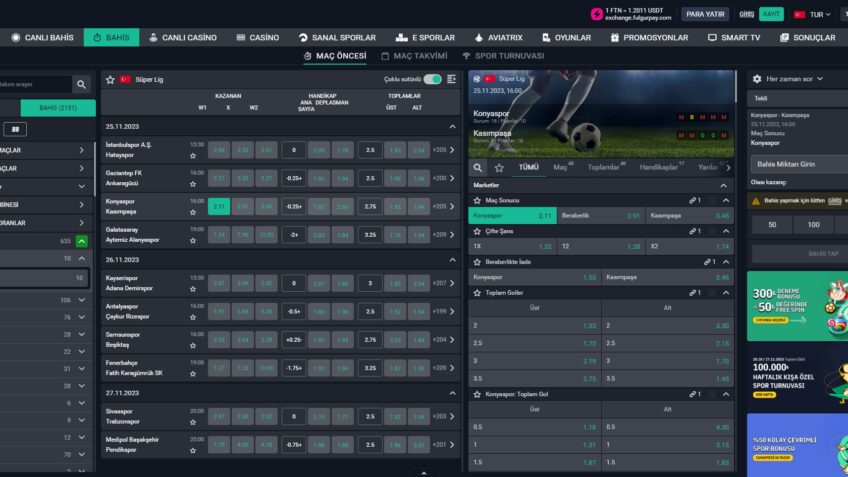Star the Maç Sonucu market
848x477 pixels.
(478, 200)
